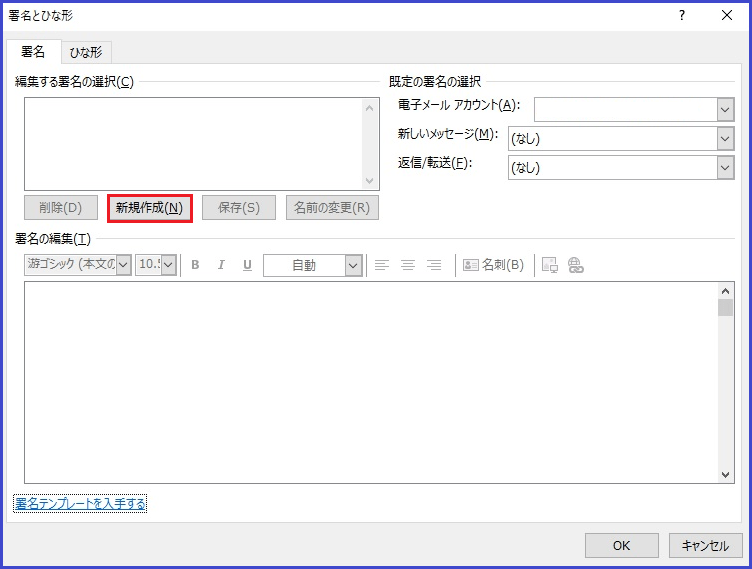Toggle Underline formatting in signature toolbar
The width and height of the screenshot is (752, 569).
[x=247, y=265]
